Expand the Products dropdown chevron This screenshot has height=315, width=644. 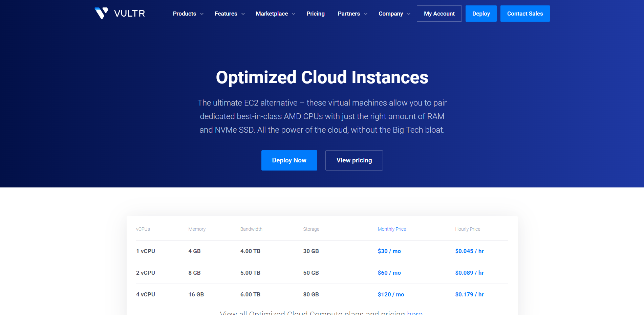[x=202, y=14]
